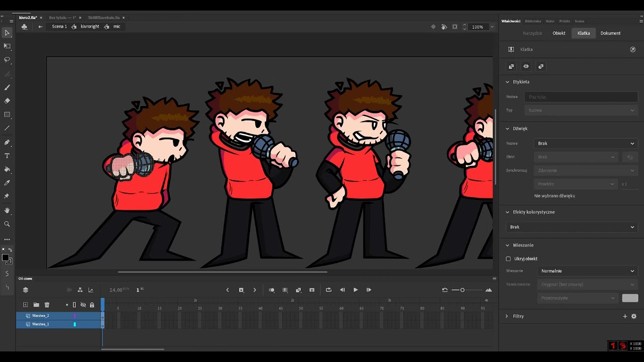Select the Paint Bucket tool
The width and height of the screenshot is (644, 362).
tap(7, 169)
